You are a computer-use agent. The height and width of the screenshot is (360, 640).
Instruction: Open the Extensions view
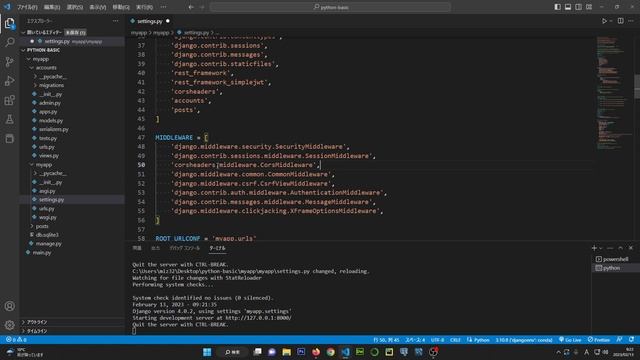pyautogui.click(x=9, y=100)
